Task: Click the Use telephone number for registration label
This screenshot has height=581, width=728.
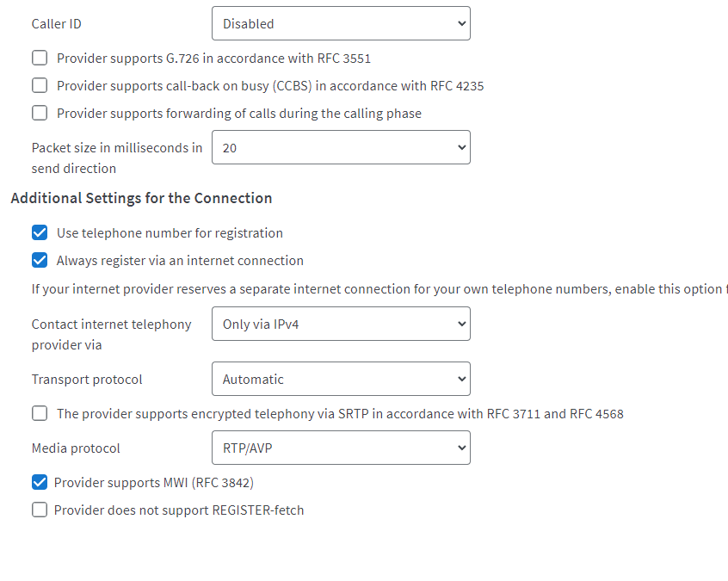Action: [170, 233]
